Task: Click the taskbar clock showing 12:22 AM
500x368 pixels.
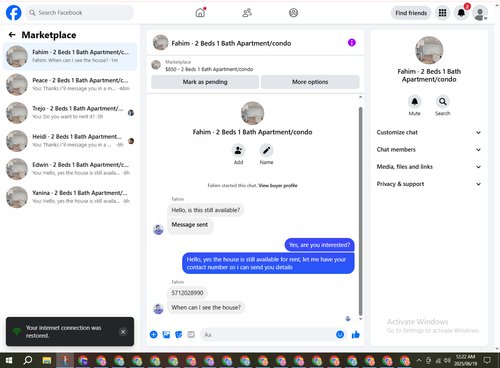Action: coord(465,360)
